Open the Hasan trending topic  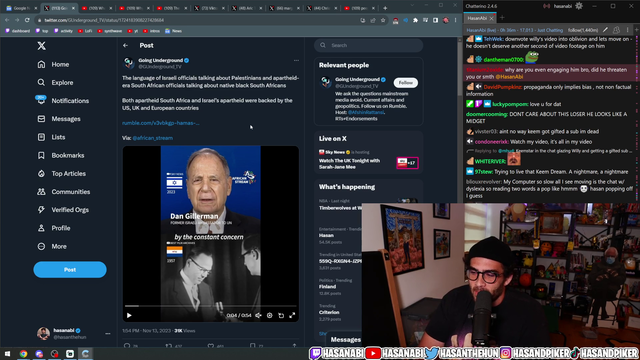(x=338, y=236)
